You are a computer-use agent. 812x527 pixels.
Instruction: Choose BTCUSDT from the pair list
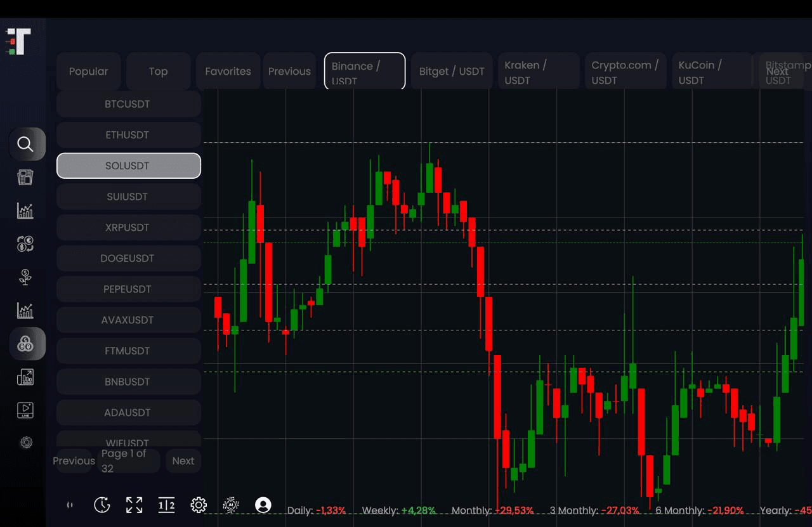128,104
